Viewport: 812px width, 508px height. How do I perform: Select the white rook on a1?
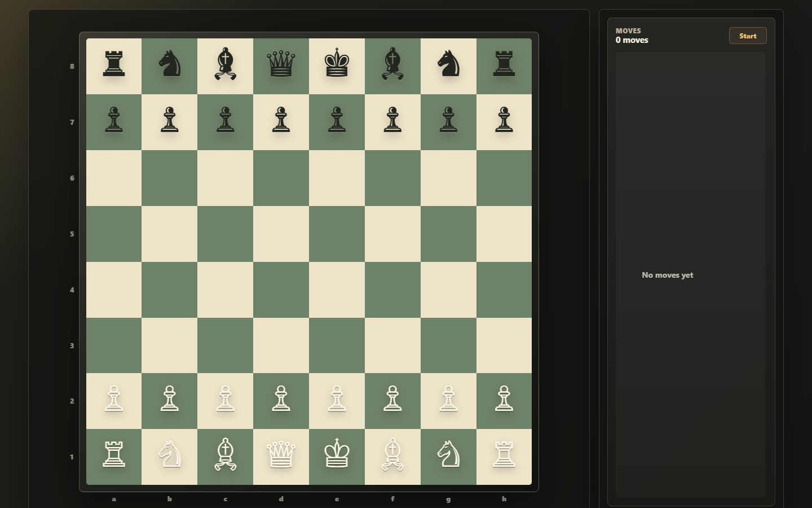coord(114,457)
